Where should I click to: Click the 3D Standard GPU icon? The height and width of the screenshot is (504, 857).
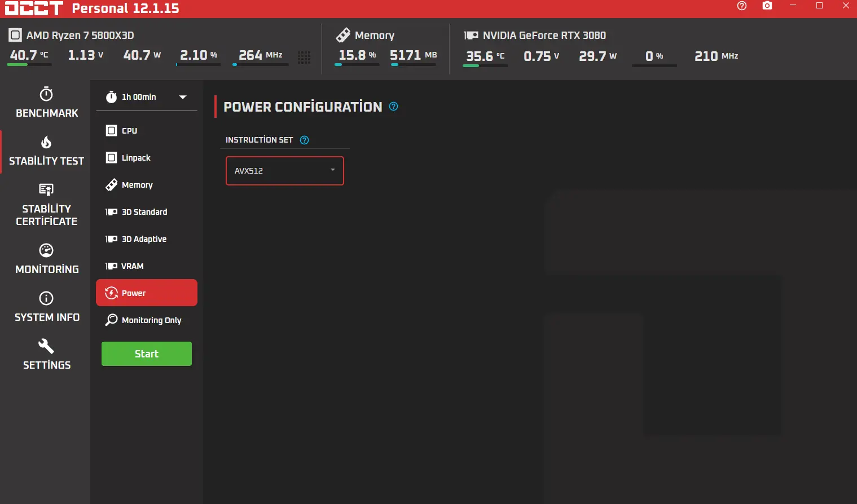click(x=112, y=212)
